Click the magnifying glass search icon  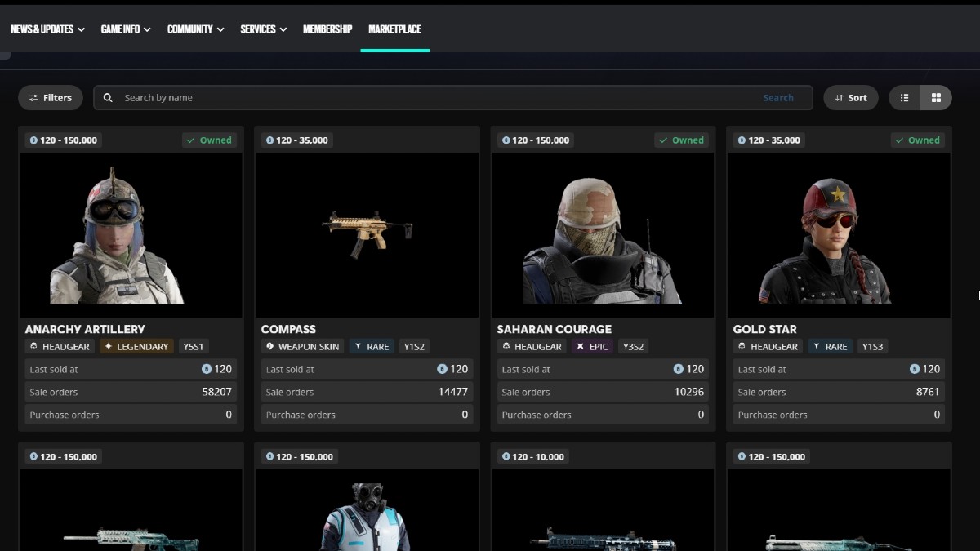[107, 97]
